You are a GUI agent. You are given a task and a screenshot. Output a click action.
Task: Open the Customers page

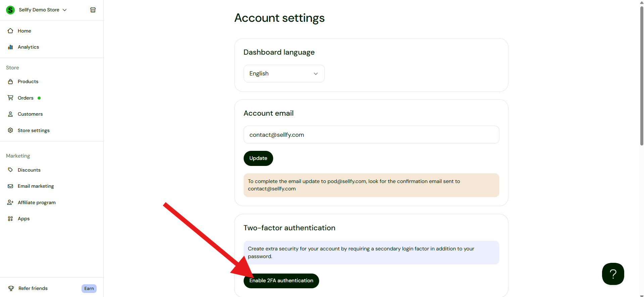[x=30, y=114]
